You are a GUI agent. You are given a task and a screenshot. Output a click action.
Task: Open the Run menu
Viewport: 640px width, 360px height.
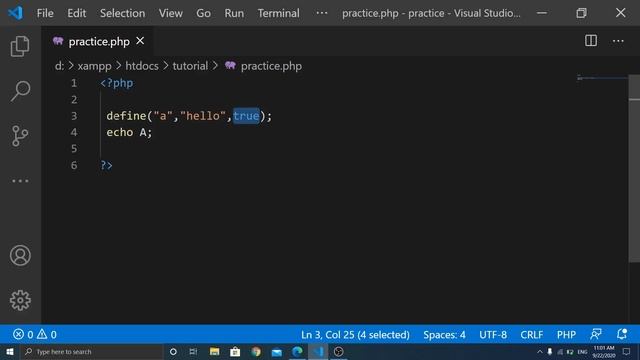click(x=234, y=13)
